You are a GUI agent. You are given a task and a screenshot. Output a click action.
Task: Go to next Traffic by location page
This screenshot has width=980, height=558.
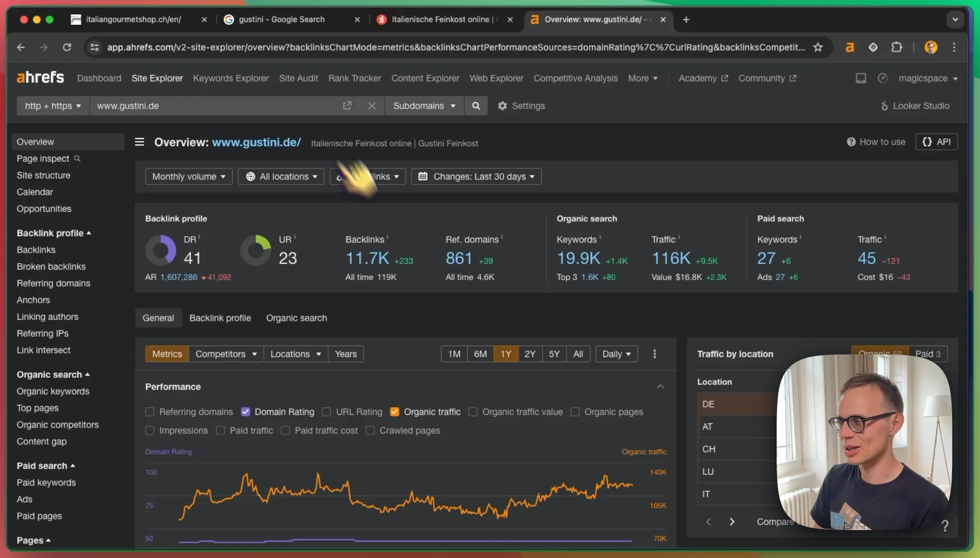pos(732,522)
